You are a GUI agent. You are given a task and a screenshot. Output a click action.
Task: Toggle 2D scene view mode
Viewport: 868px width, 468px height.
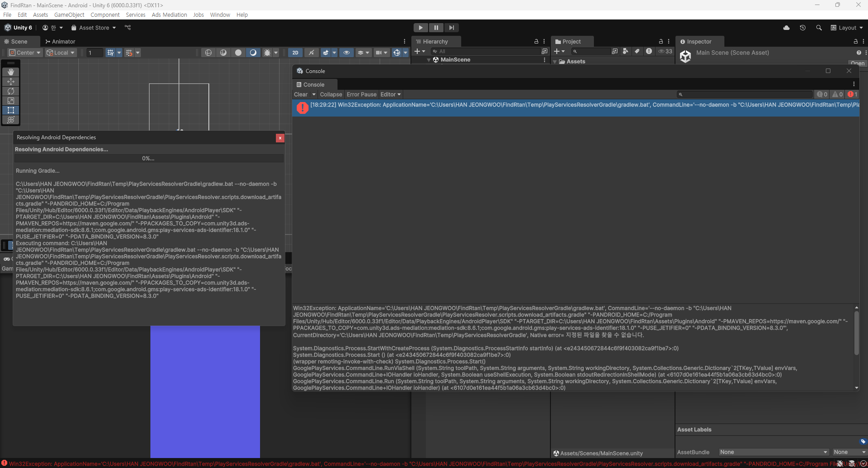[295, 53]
